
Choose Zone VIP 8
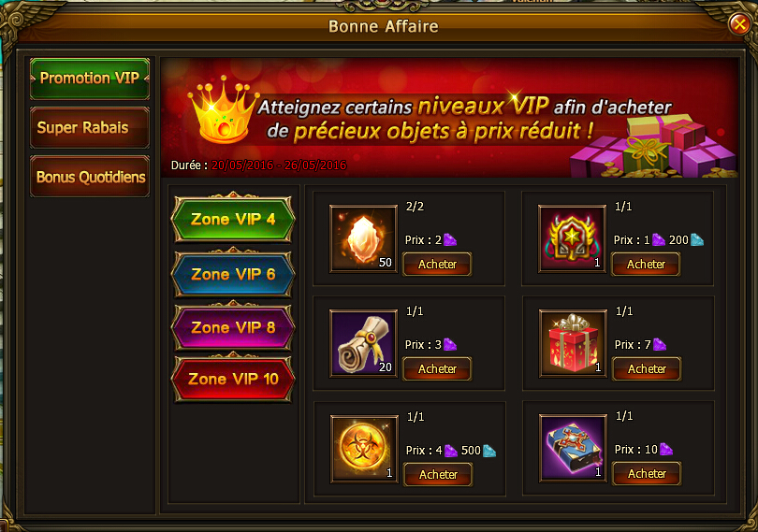[x=233, y=327]
